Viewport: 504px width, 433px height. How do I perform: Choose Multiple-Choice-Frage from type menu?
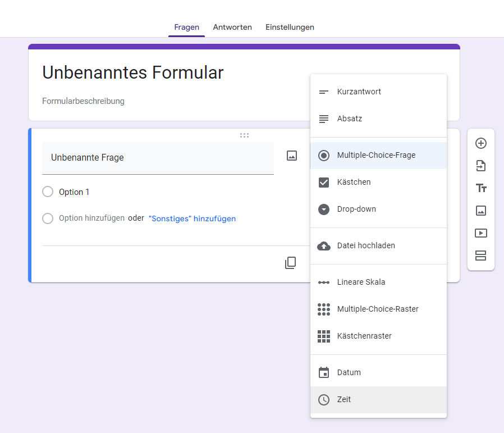[376, 156]
